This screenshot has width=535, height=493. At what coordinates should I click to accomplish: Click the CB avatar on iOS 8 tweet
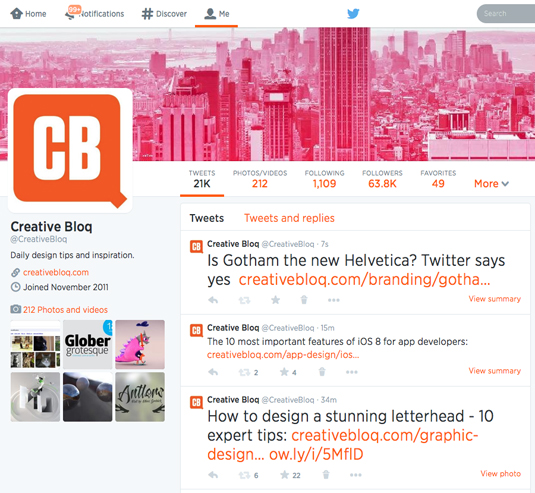click(x=196, y=330)
